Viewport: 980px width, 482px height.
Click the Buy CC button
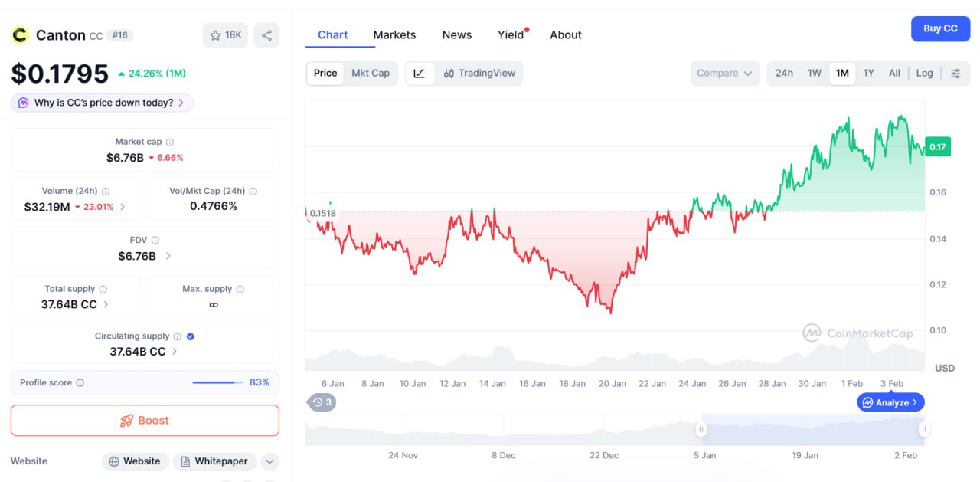(940, 28)
